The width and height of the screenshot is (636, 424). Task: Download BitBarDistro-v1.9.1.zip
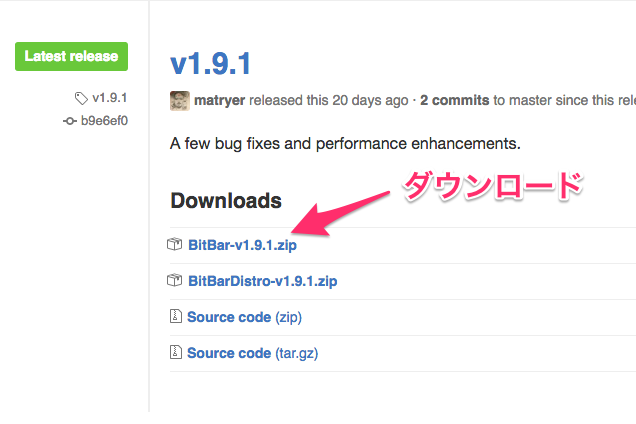point(263,281)
